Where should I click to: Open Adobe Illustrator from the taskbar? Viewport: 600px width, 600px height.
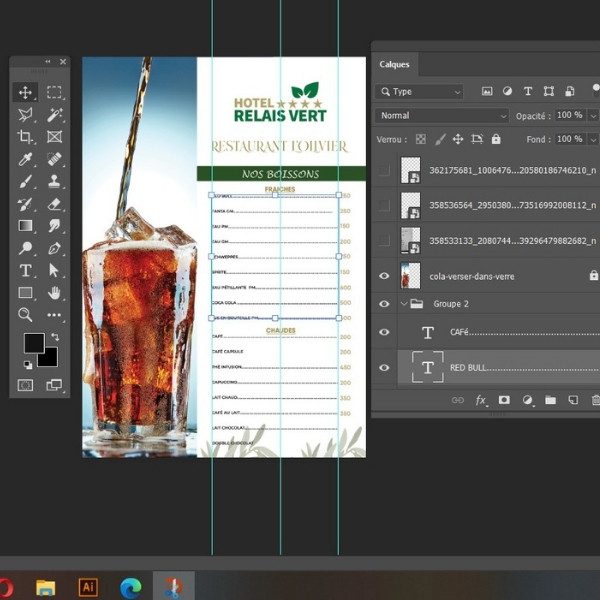coord(87,587)
